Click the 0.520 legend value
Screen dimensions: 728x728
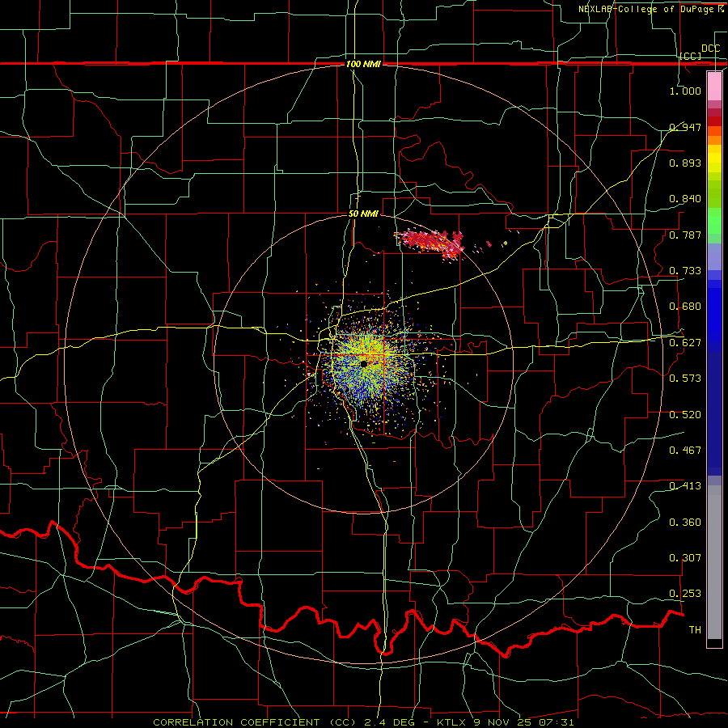[685, 415]
